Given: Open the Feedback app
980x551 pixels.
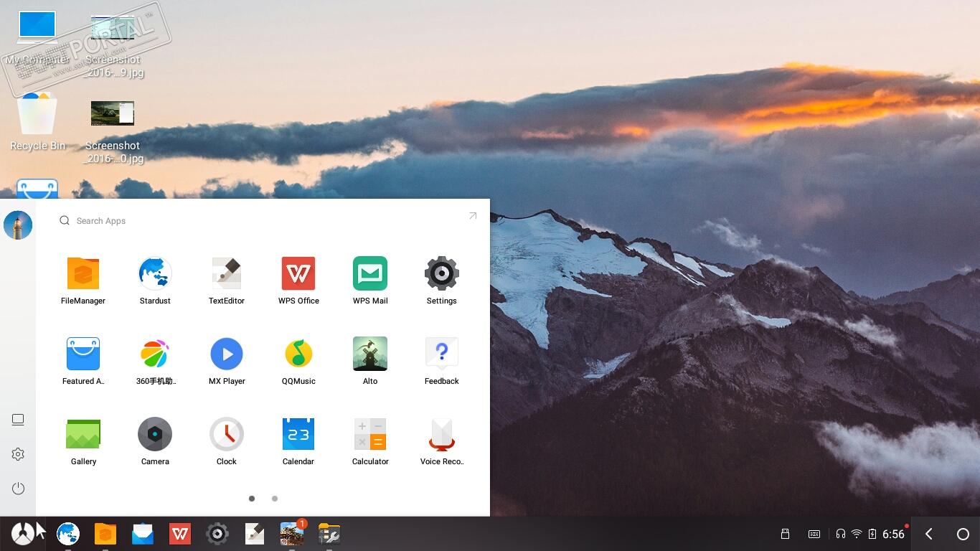Looking at the screenshot, I should click(442, 361).
